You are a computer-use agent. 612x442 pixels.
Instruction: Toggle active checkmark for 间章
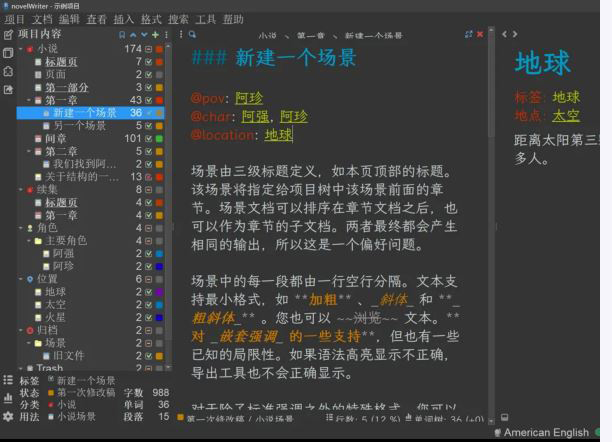point(148,139)
